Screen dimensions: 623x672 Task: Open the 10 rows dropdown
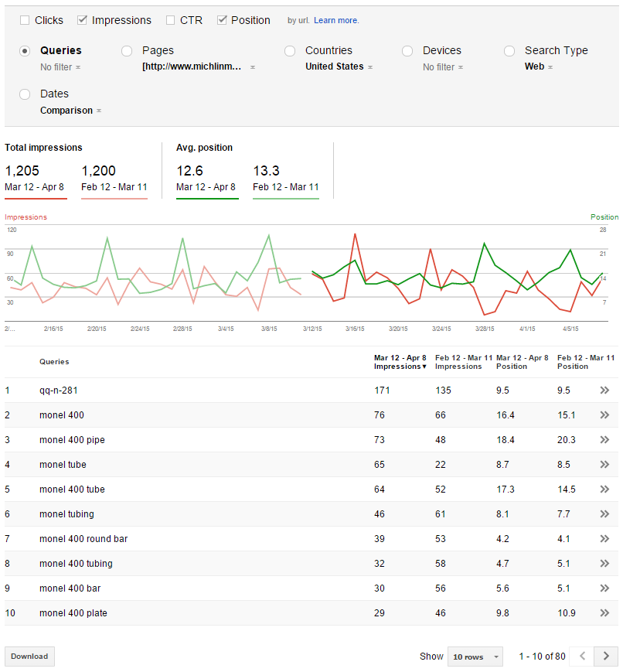pos(475,657)
